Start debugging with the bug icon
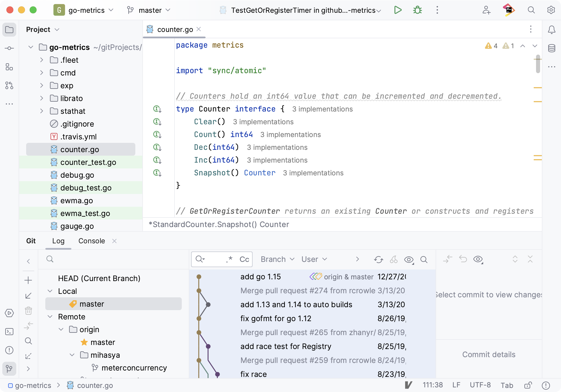This screenshot has width=561, height=392. pos(417,10)
